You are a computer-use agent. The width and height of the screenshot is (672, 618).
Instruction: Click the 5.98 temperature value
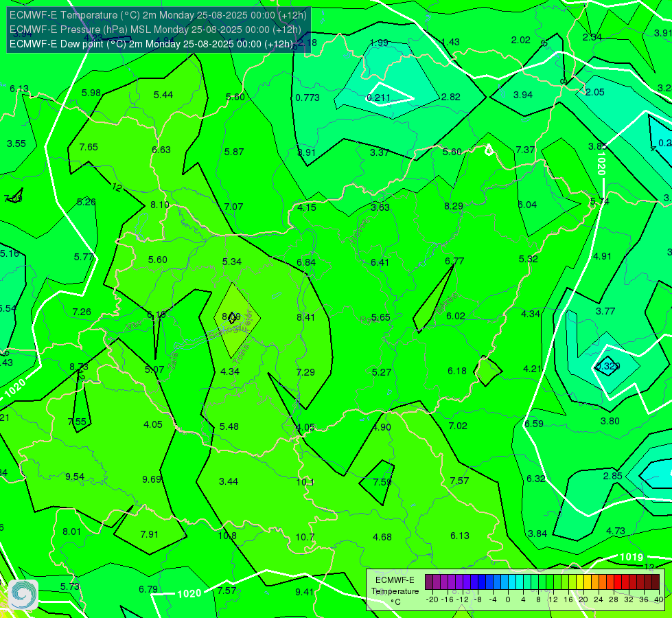click(91, 93)
